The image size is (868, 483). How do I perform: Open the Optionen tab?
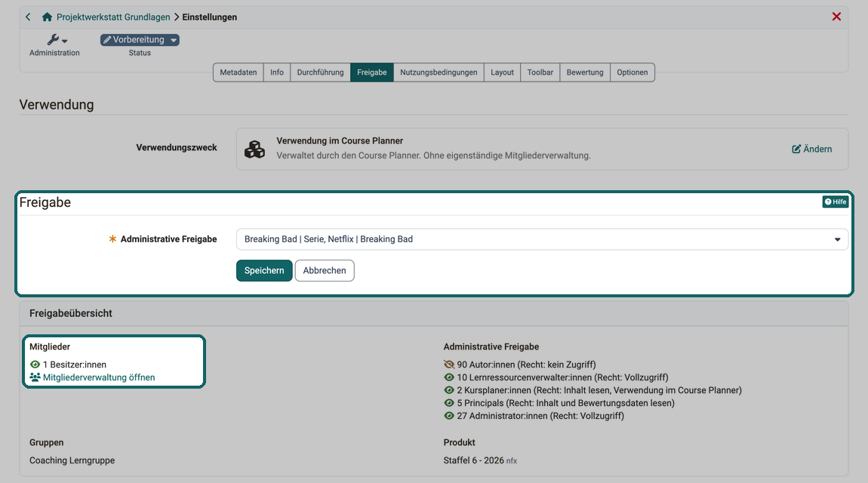(x=633, y=72)
